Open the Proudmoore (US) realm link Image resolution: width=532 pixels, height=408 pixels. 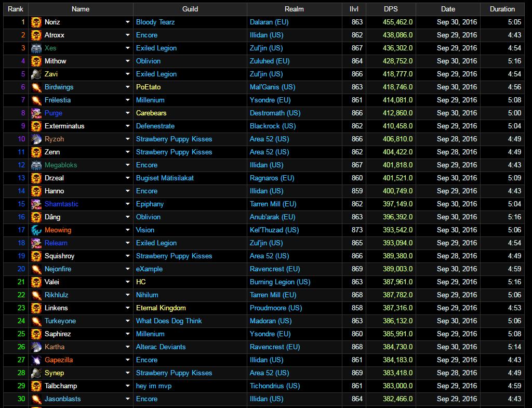coord(276,308)
